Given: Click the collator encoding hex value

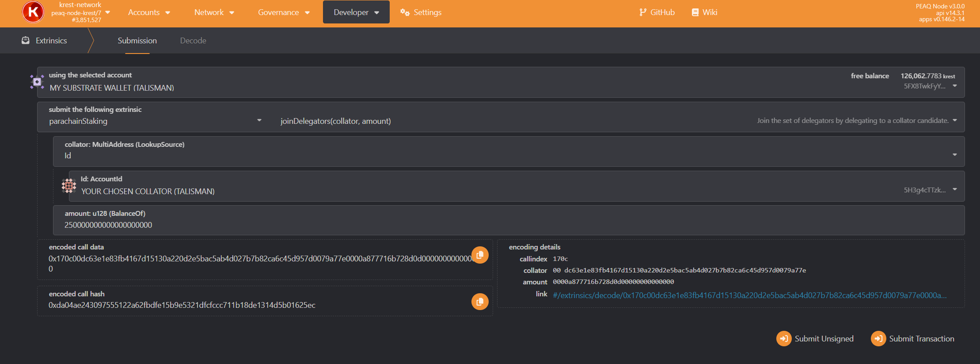Looking at the screenshot, I should 679,270.
